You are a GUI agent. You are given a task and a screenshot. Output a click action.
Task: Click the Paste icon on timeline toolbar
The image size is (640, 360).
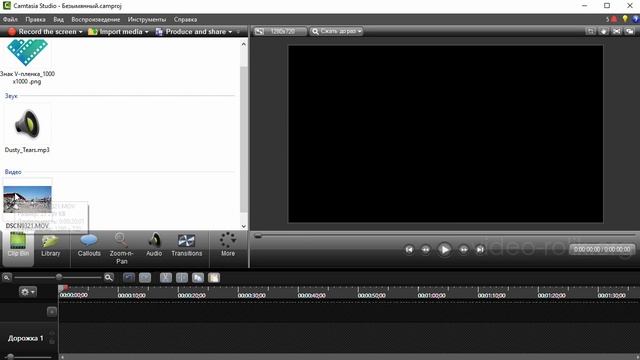[x=214, y=278]
